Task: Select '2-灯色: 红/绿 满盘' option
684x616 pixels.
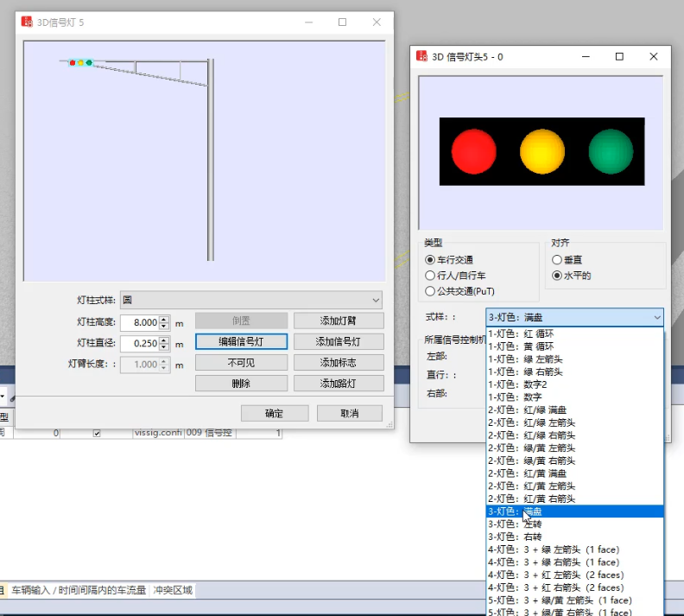Action: 574,410
